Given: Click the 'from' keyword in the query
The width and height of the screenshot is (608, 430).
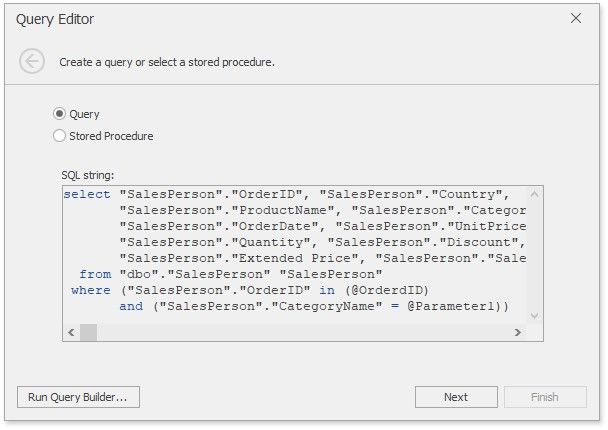Looking at the screenshot, I should click(95, 274).
